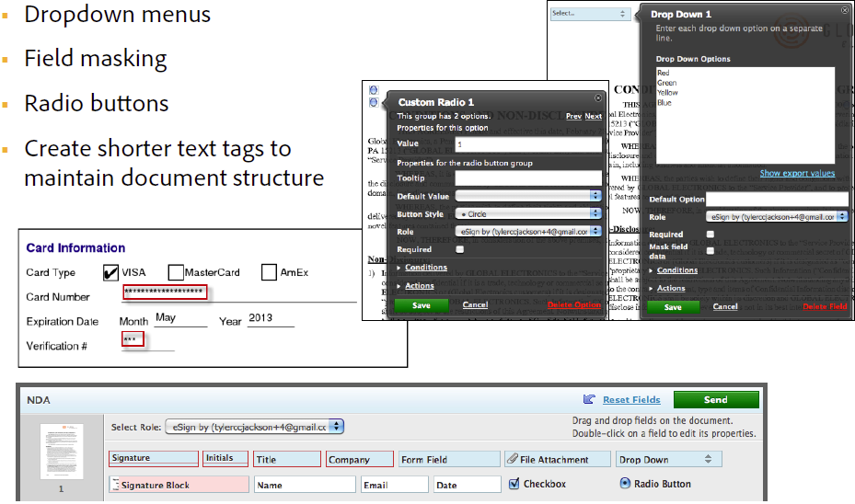Expand Actions in Drop Down 1 dialog

(x=671, y=288)
